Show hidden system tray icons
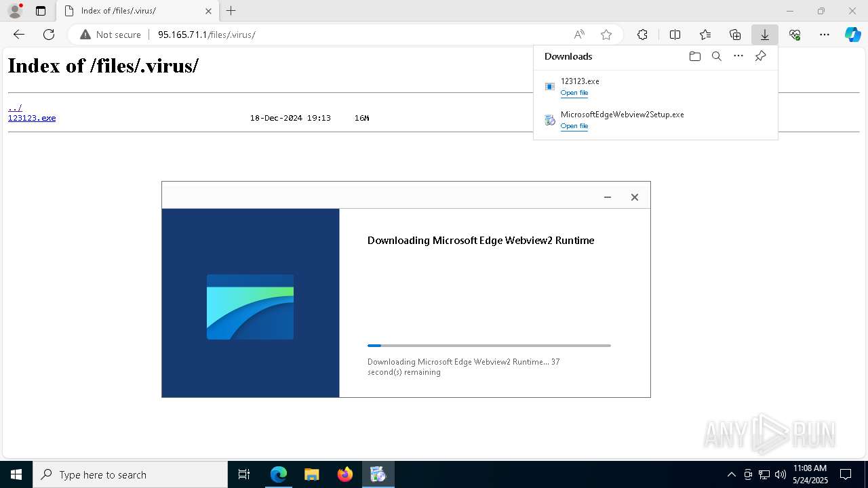The height and width of the screenshot is (488, 868). 731,474
